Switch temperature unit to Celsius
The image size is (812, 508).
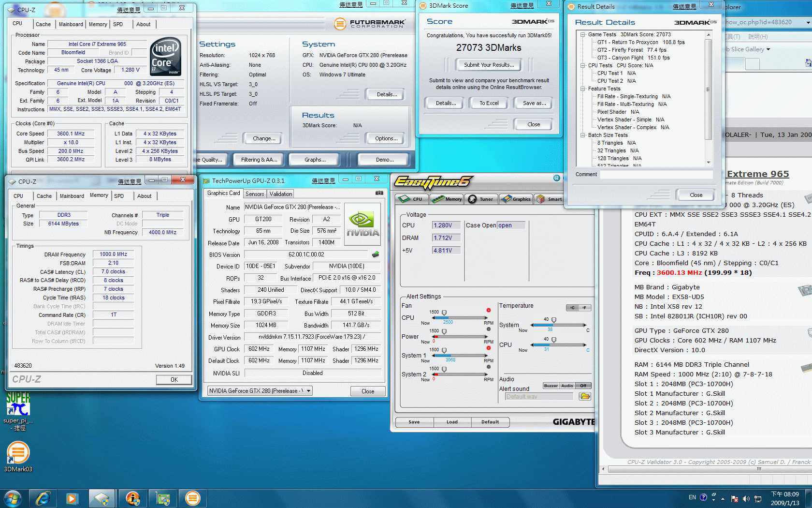click(572, 308)
